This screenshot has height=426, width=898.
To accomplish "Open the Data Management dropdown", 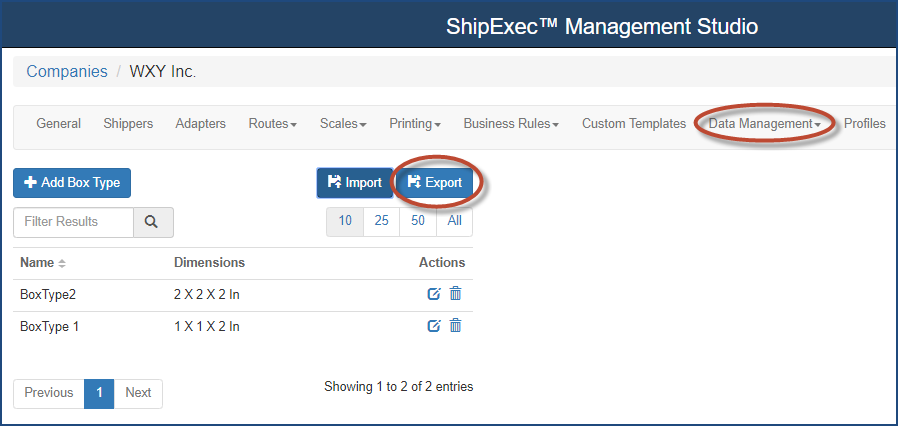I will (x=765, y=124).
